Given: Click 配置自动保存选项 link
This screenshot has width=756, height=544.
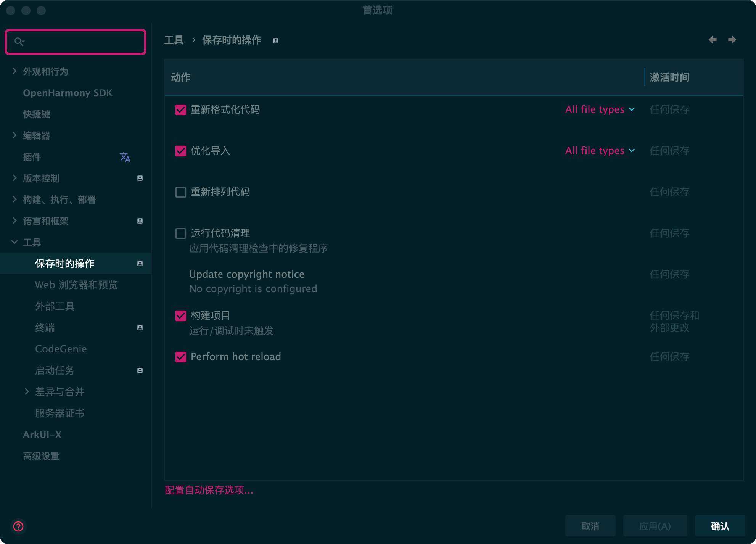Looking at the screenshot, I should click(209, 490).
